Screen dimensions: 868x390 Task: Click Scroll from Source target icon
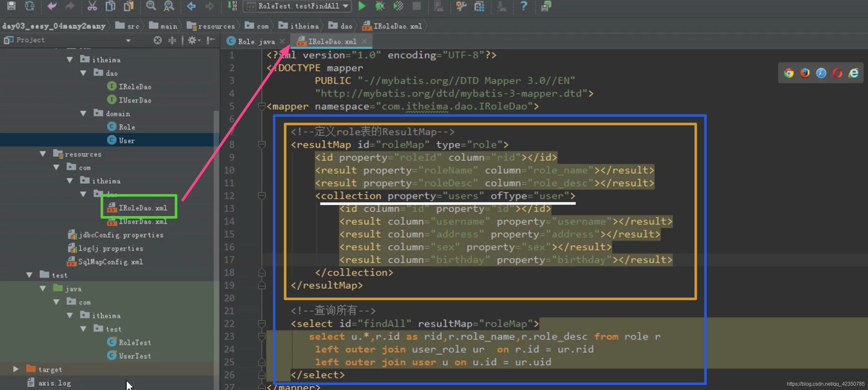tap(158, 41)
